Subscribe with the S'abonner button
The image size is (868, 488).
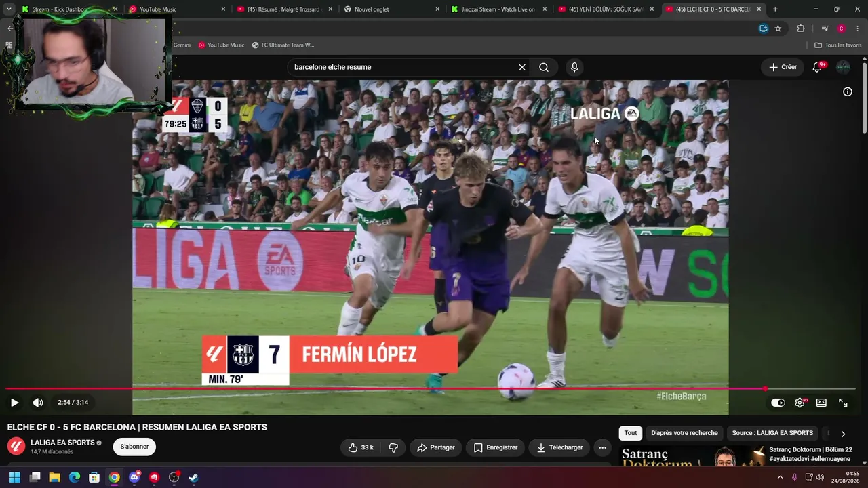coord(134,447)
